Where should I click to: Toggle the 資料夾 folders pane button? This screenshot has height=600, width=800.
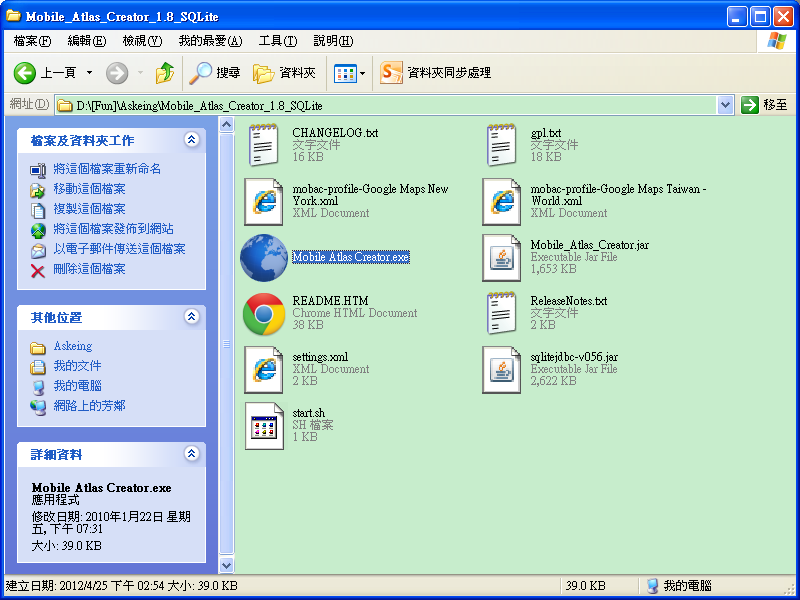click(x=284, y=73)
